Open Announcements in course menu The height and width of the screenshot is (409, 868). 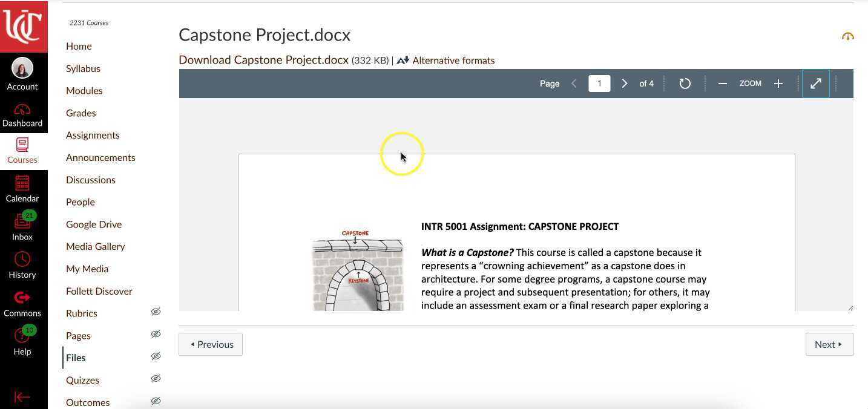tap(100, 157)
